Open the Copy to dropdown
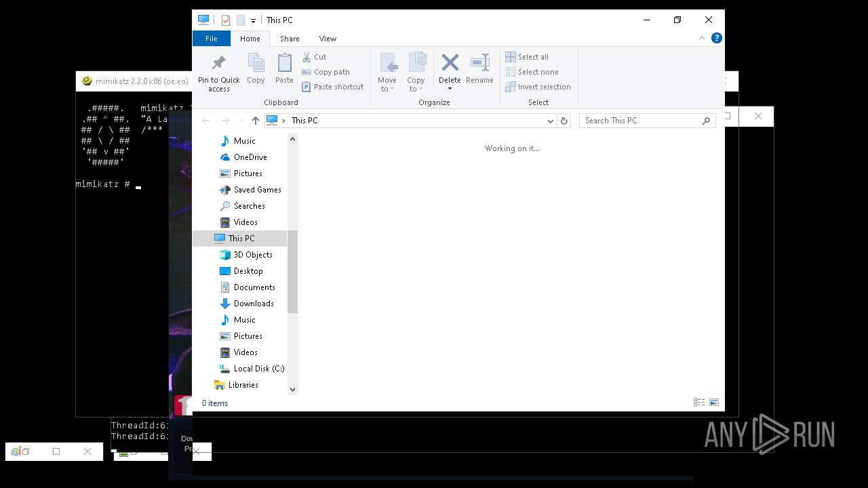This screenshot has width=868, height=488. pos(416,72)
